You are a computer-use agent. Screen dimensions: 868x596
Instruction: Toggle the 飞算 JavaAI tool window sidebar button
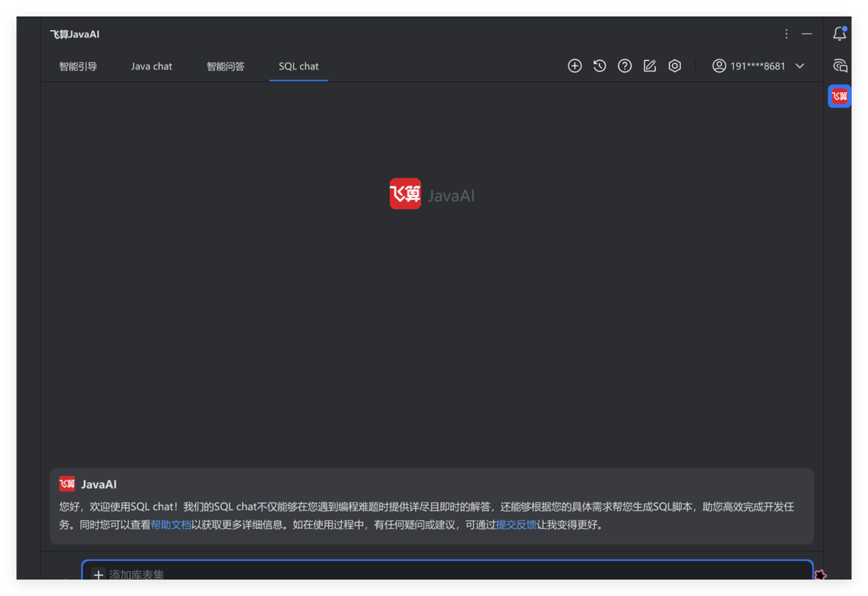(839, 96)
